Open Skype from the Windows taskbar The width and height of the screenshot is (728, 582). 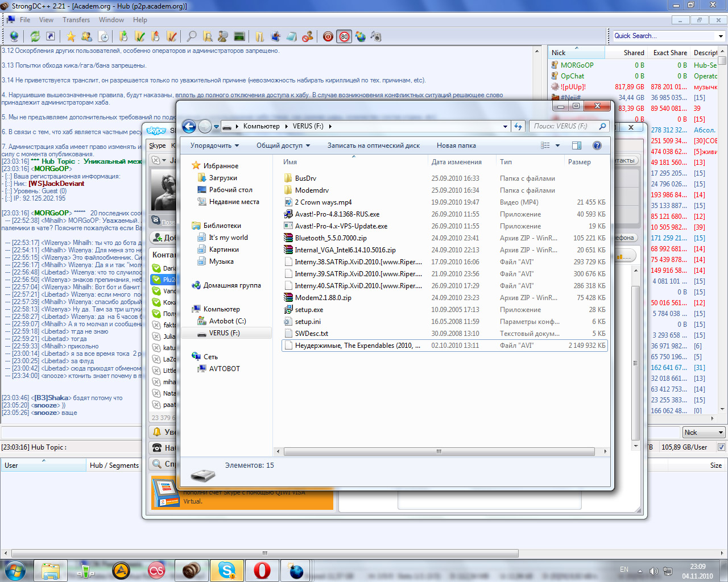point(227,570)
